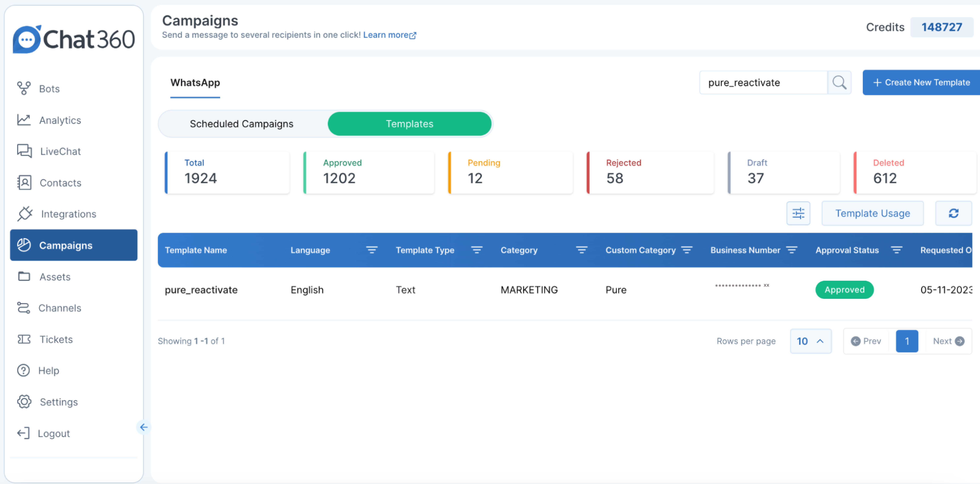Image resolution: width=980 pixels, height=484 pixels.
Task: Click the Template Name column header
Action: [x=196, y=250]
